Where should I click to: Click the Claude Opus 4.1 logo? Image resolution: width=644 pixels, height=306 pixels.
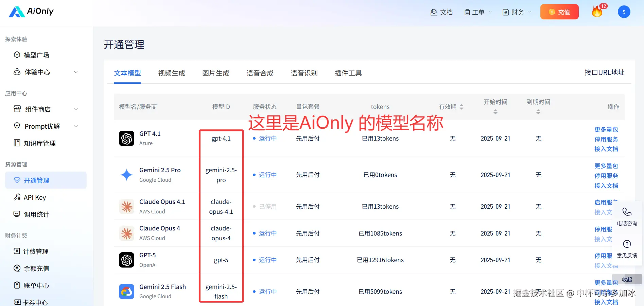click(x=127, y=207)
